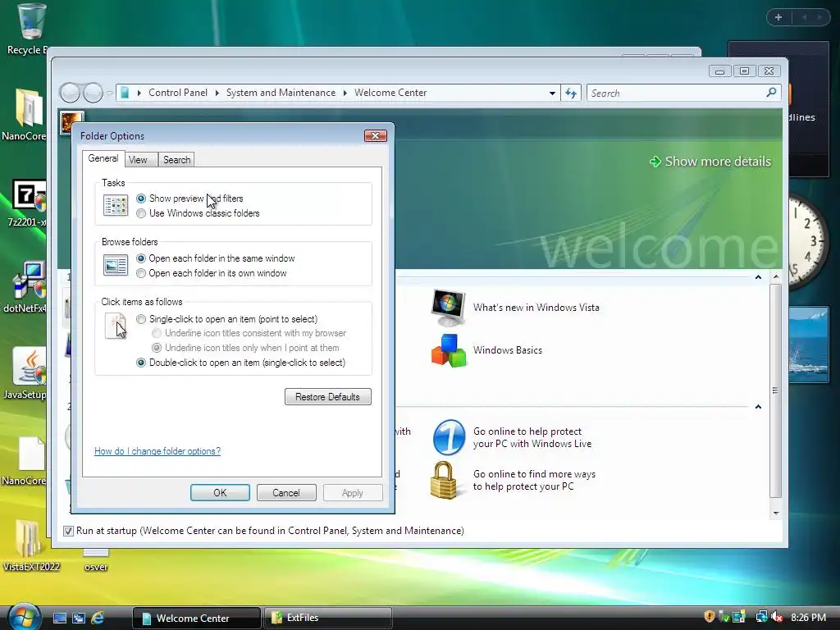Click the scrollbar down arrow in Welcome Center
840x630 pixels.
[776, 514]
